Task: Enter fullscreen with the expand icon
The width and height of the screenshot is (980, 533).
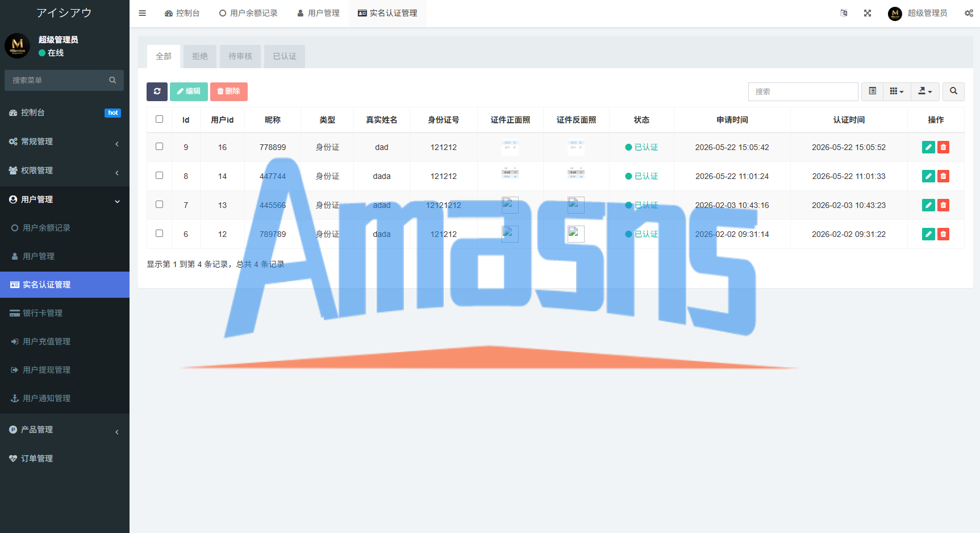Action: coord(868,13)
